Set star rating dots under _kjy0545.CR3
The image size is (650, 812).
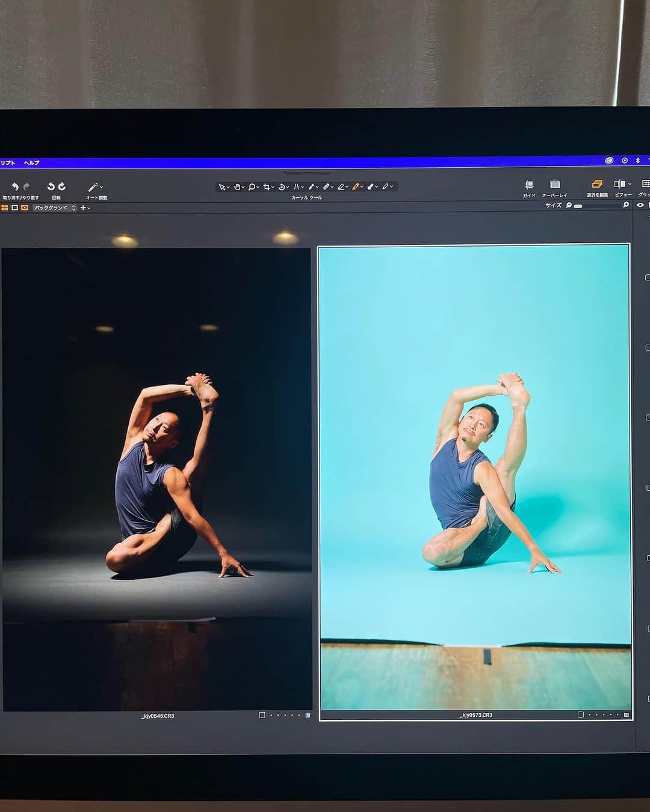coord(285,715)
